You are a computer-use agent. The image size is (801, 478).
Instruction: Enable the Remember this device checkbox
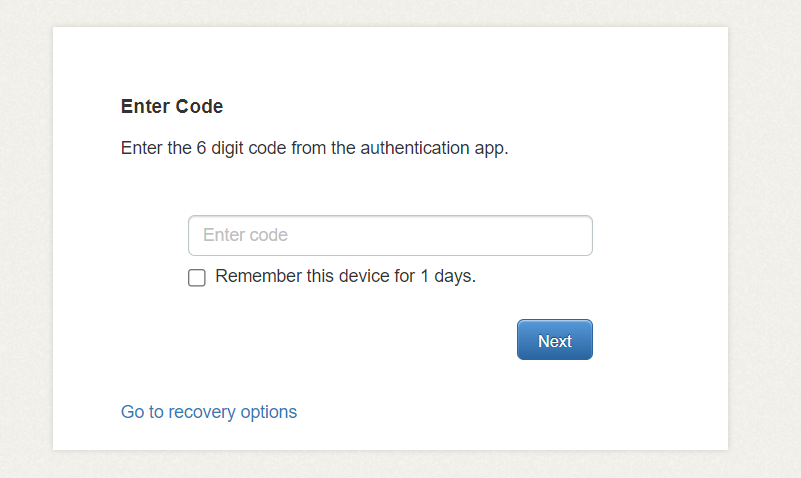(197, 278)
